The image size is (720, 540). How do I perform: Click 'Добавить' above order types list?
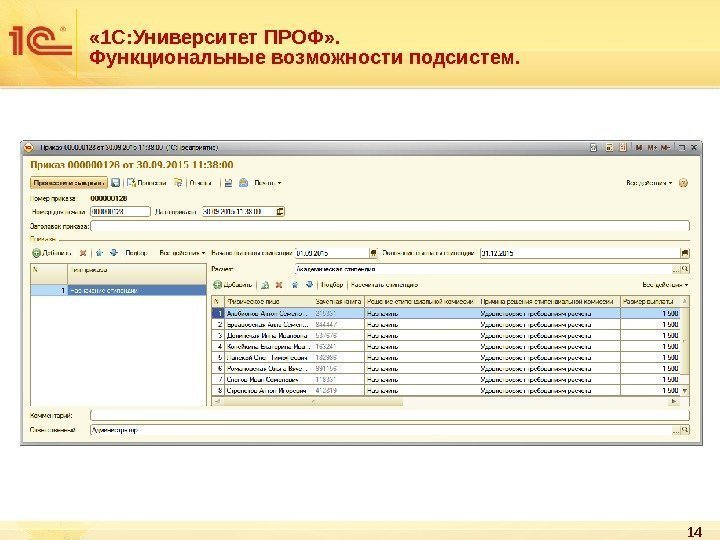coord(52,253)
